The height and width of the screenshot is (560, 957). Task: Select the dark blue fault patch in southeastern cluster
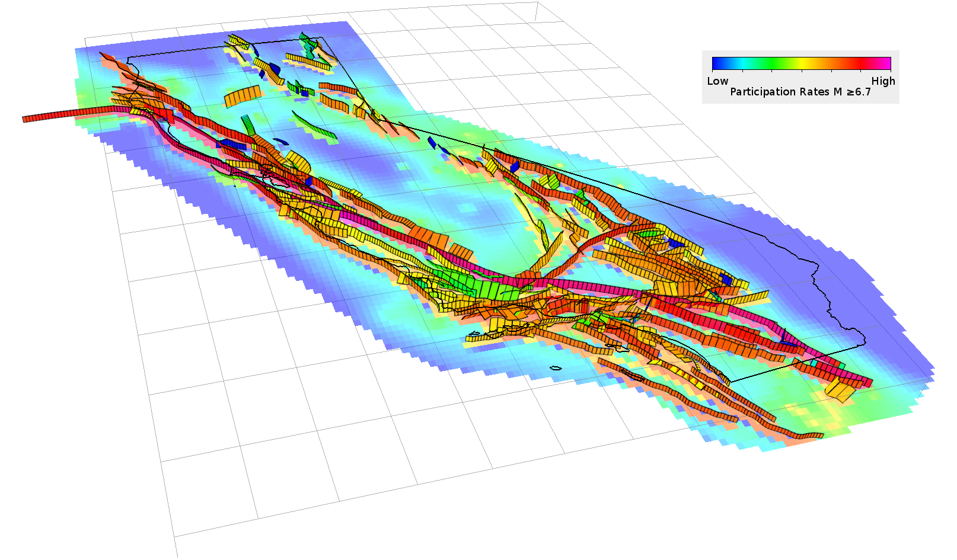(726, 279)
